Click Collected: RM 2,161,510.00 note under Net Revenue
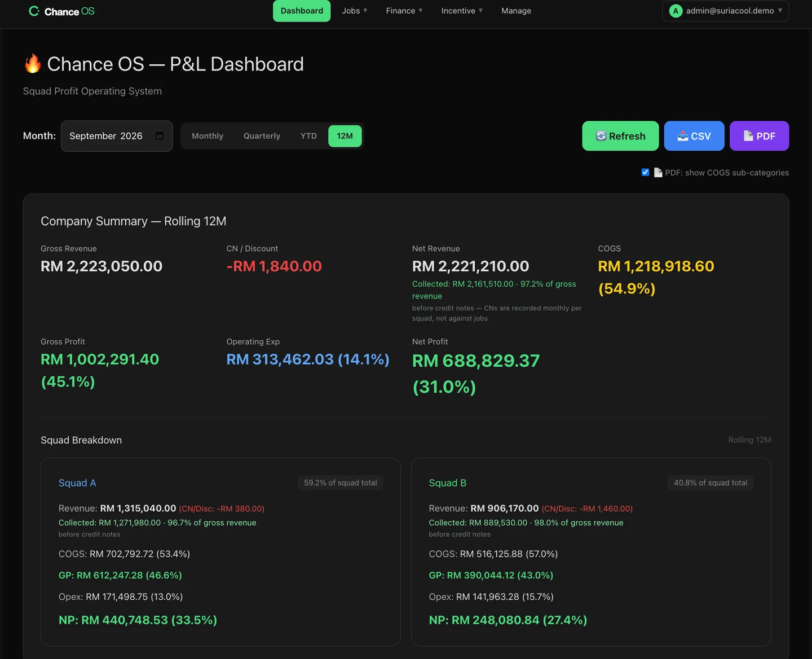812x659 pixels. (x=494, y=290)
